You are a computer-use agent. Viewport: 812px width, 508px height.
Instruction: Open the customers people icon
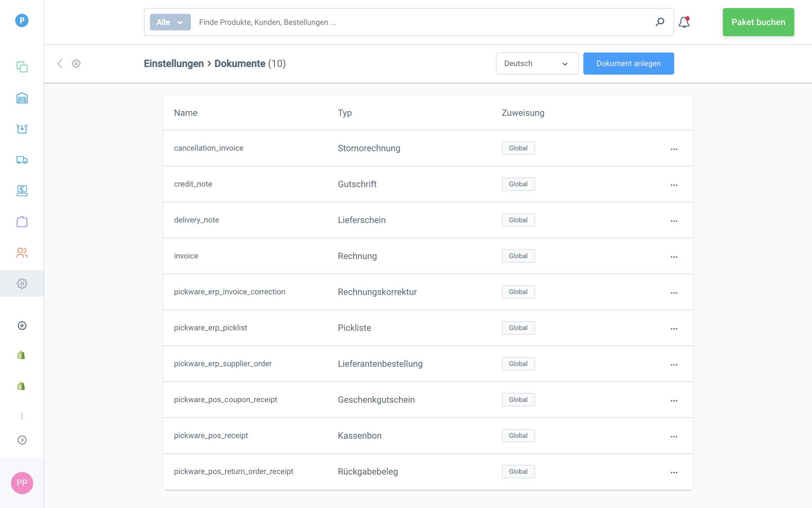click(22, 253)
